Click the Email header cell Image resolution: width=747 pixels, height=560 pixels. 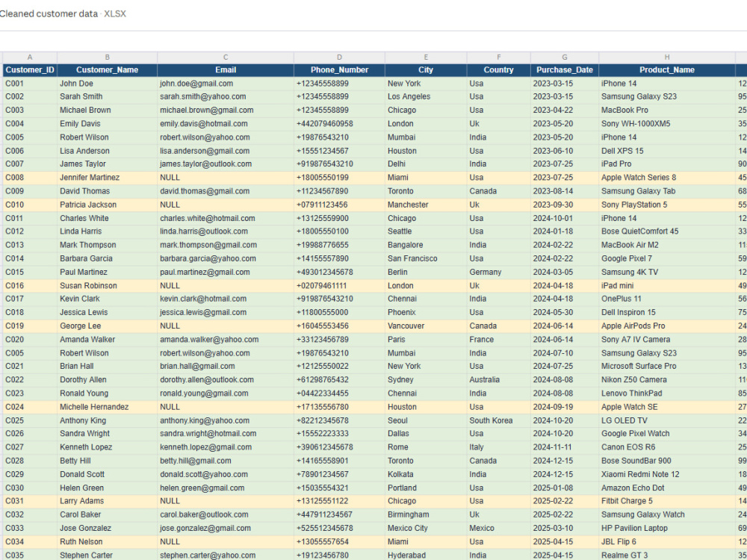[226, 70]
